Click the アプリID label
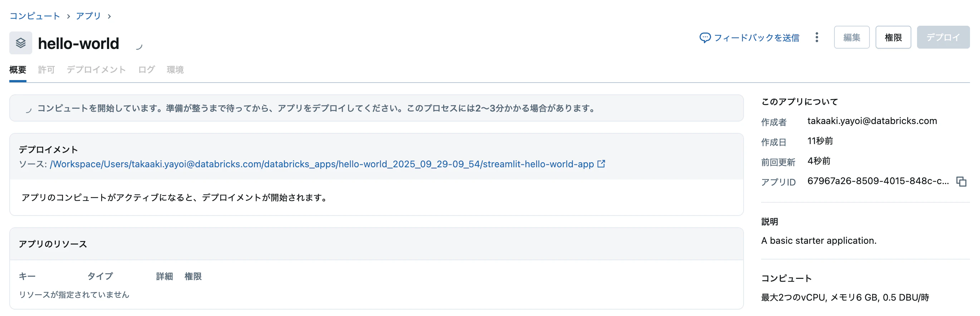 [778, 182]
